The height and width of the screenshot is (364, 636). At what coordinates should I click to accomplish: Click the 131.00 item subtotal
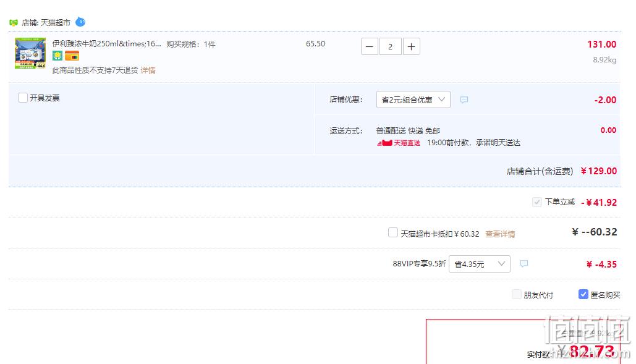point(602,44)
